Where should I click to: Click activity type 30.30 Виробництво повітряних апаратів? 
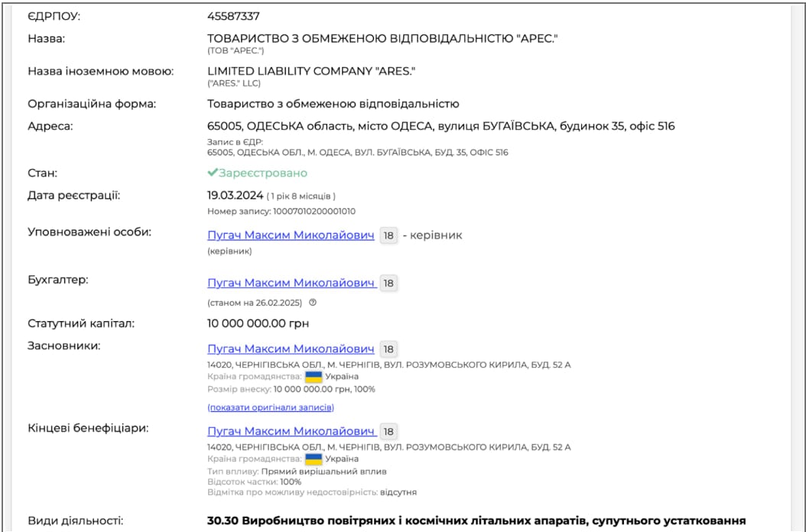[476, 521]
